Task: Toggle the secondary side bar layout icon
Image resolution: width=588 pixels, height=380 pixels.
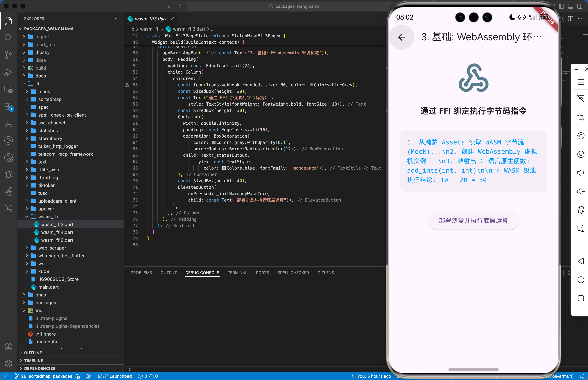Action: tap(580, 6)
